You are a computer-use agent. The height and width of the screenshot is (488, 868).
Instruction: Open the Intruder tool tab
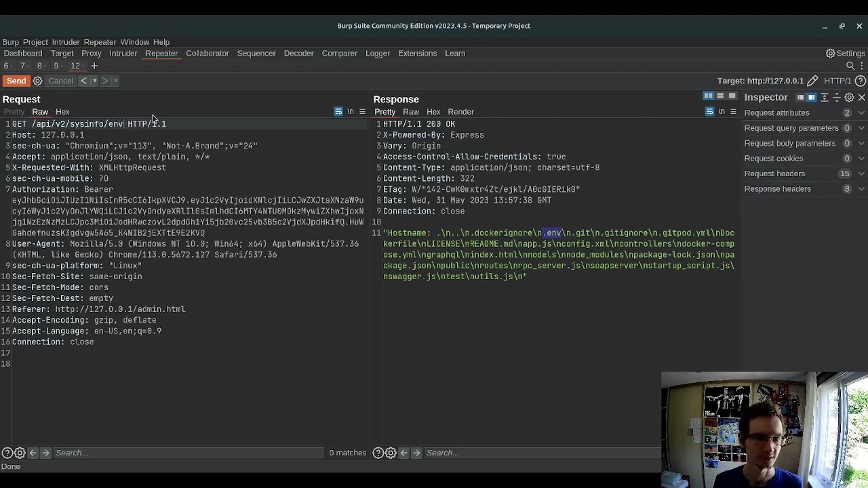coord(123,53)
